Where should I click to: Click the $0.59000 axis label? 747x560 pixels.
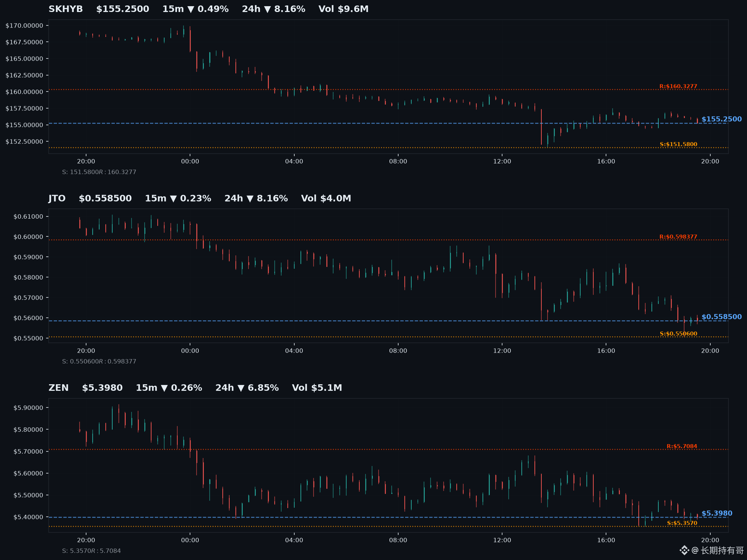28,257
